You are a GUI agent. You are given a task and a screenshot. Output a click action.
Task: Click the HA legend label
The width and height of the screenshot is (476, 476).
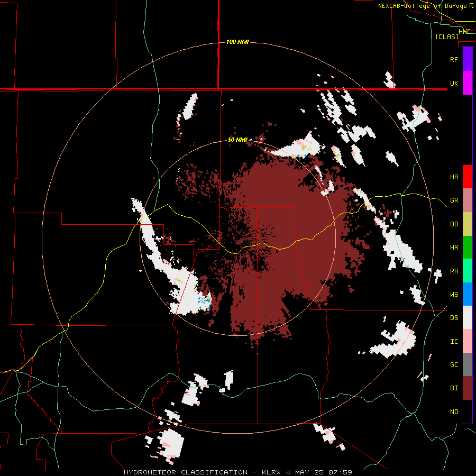(454, 177)
